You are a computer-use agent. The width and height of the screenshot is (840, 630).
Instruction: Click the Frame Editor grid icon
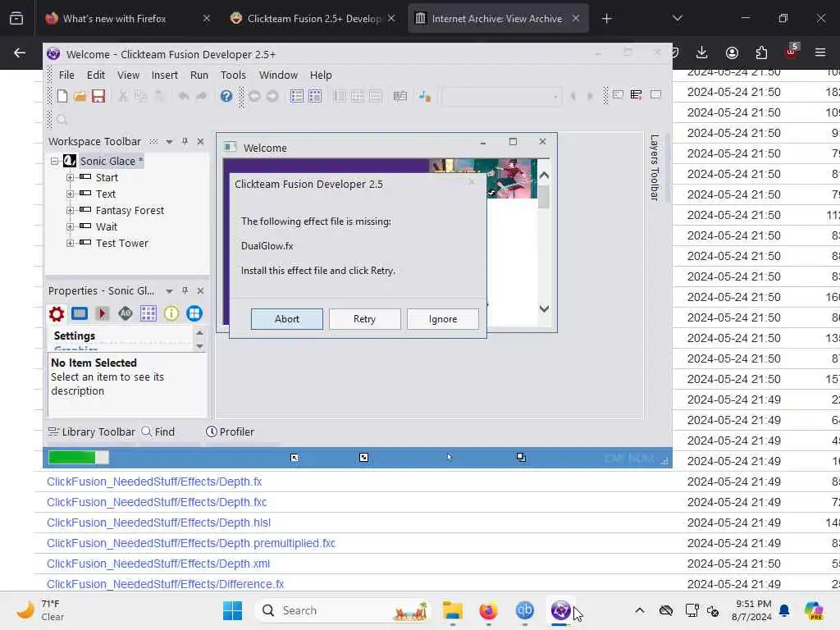tap(315, 96)
